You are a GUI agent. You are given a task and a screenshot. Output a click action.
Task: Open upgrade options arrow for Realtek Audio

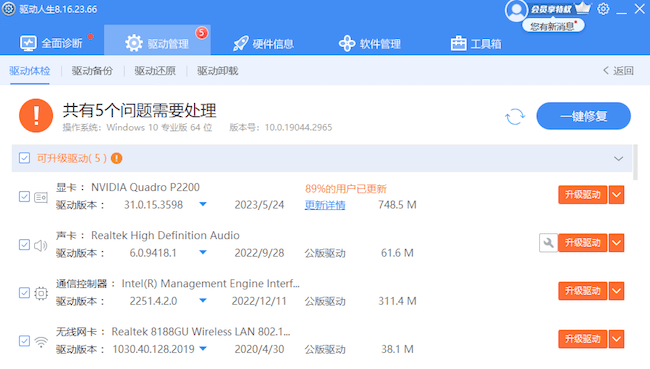click(x=616, y=243)
